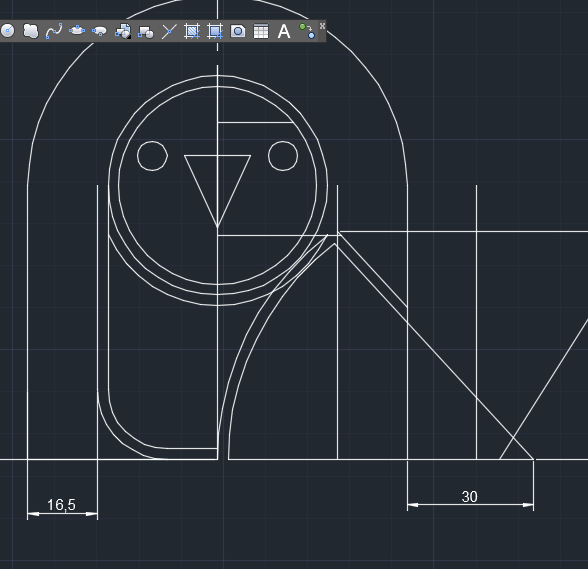Screen dimensions: 588x569
Task: Activate the Spline tool
Action: [54, 31]
